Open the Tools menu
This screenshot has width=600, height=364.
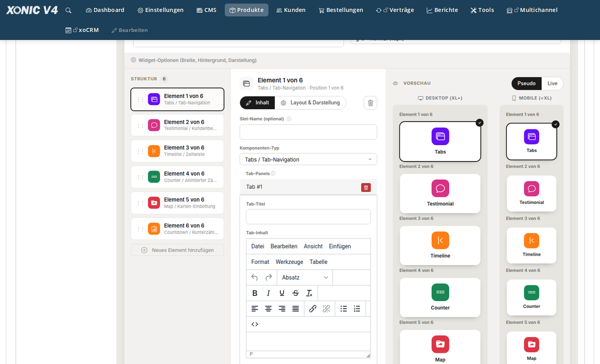coord(482,10)
